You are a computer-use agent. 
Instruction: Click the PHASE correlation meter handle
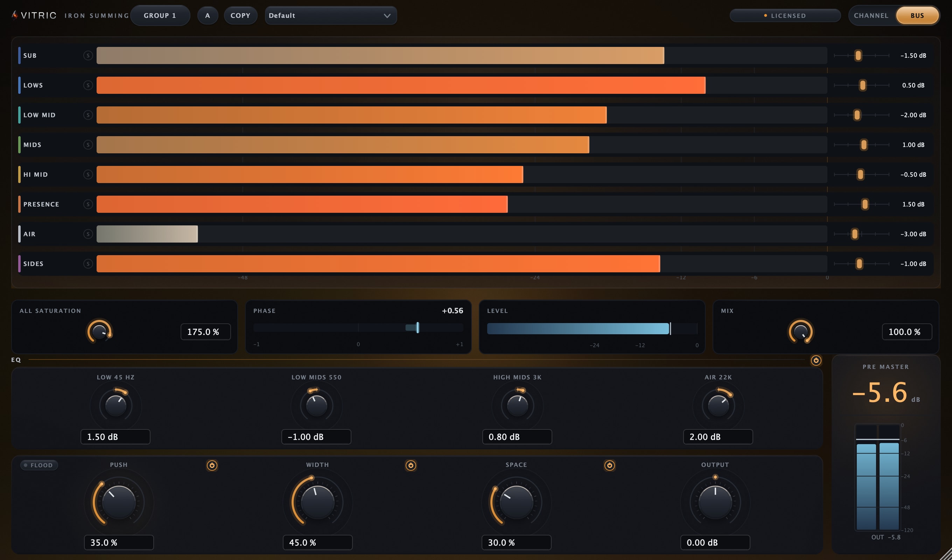click(x=418, y=328)
